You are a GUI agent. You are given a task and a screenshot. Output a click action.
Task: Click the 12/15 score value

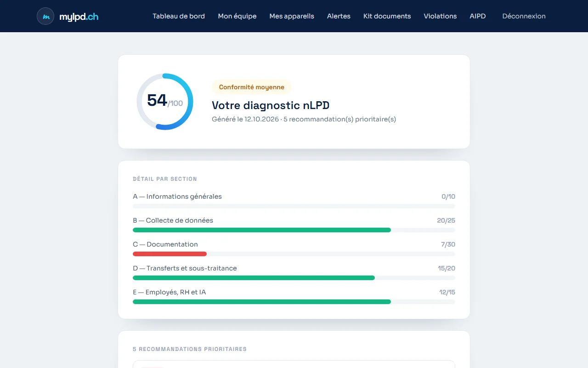pos(447,292)
